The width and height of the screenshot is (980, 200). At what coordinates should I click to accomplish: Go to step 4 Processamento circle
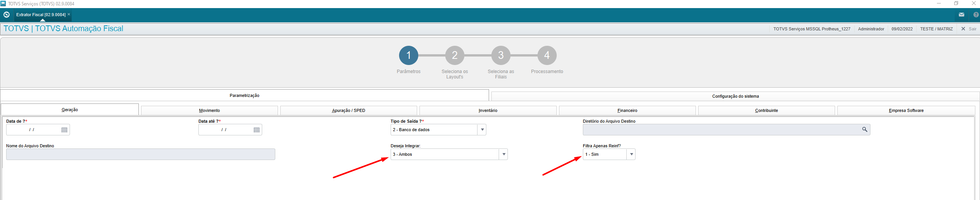pyautogui.click(x=547, y=55)
